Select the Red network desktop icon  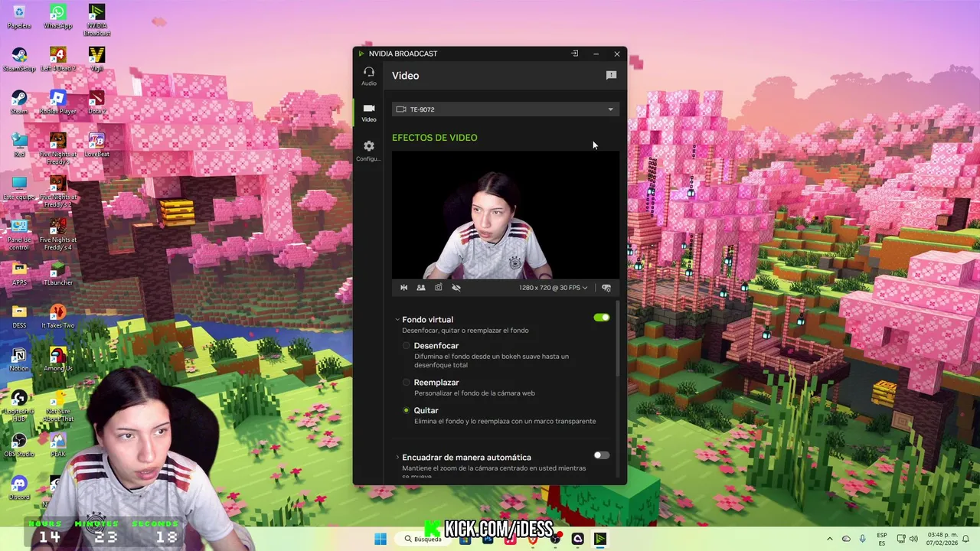[x=19, y=145]
